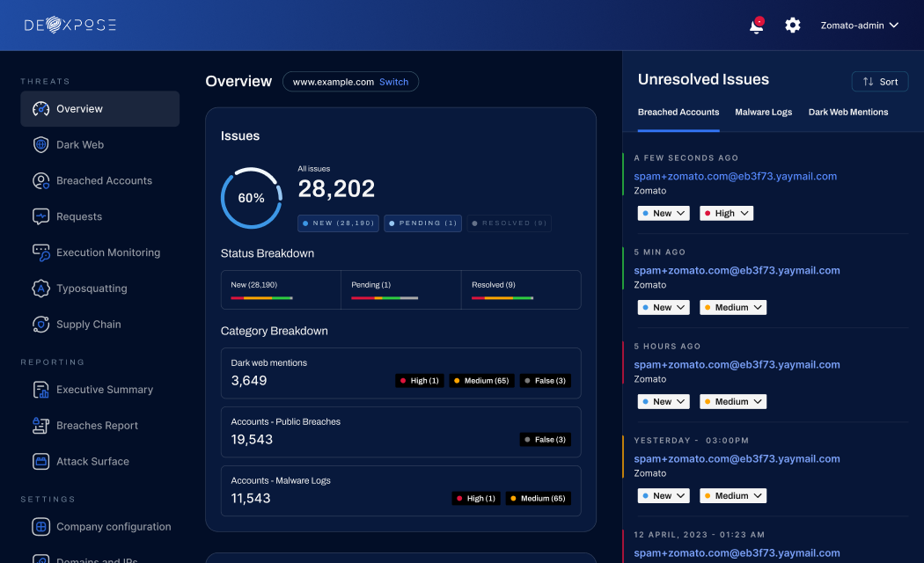924x563 pixels.
Task: Toggle the RESOLVED (9) filter chip
Action: pos(510,223)
